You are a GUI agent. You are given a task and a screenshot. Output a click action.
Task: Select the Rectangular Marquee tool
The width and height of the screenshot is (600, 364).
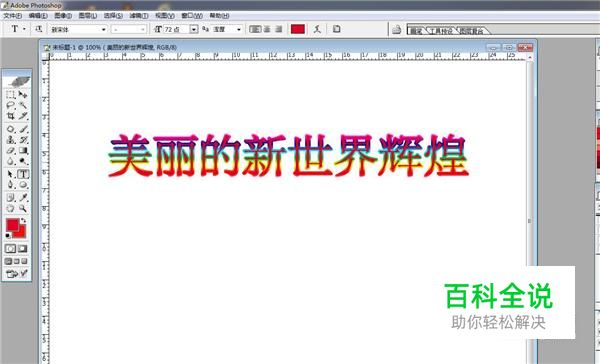pyautogui.click(x=11, y=94)
